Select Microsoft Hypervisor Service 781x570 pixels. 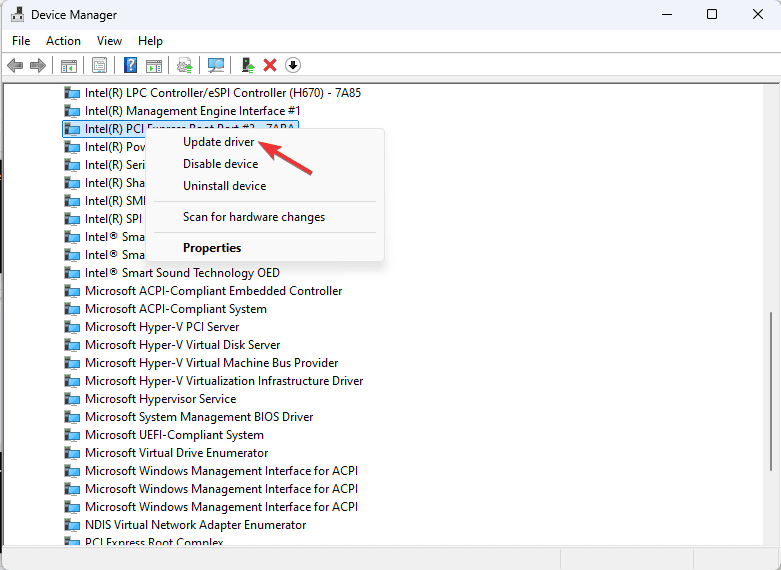coord(160,399)
